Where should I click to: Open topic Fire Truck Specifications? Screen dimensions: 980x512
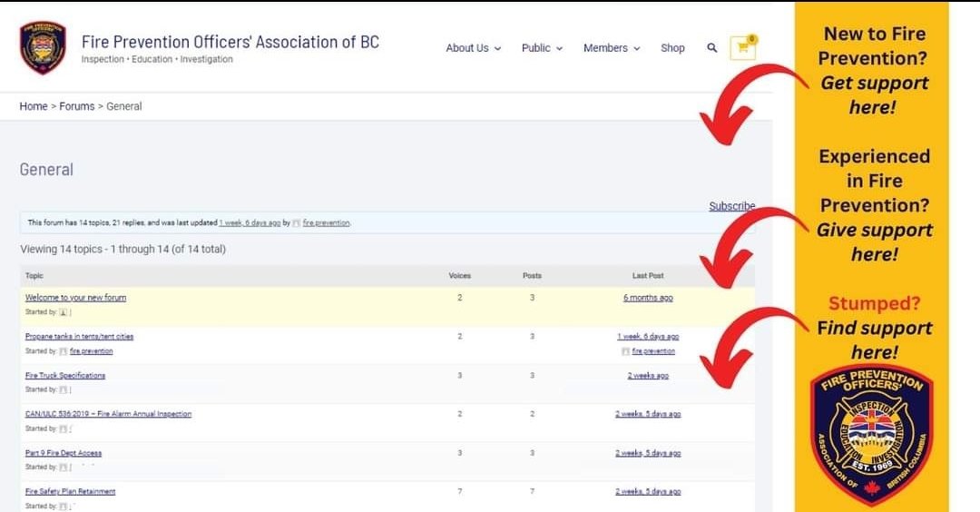pyautogui.click(x=65, y=375)
